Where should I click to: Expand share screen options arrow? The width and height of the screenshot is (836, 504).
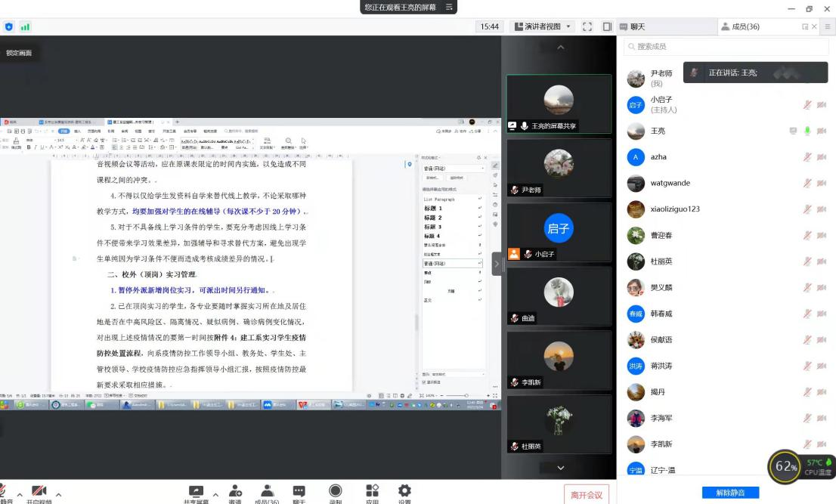tap(215, 495)
